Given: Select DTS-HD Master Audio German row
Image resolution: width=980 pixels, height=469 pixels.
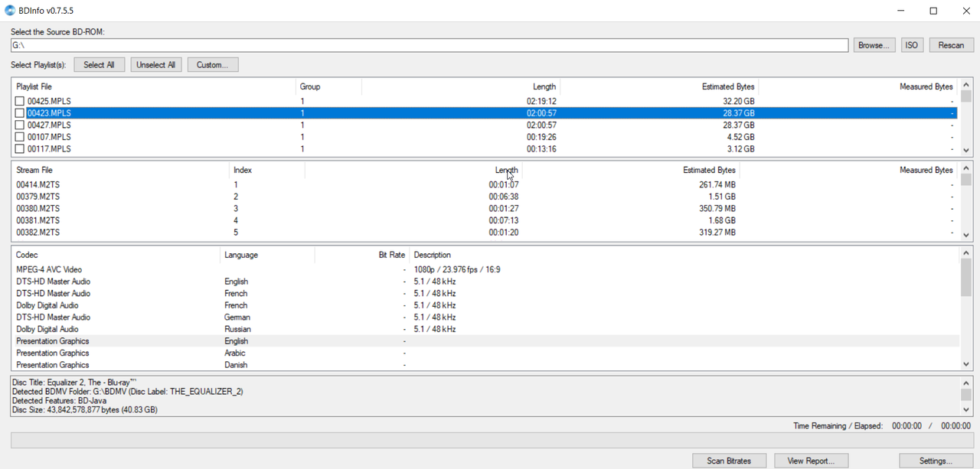Looking at the screenshot, I should coord(485,317).
